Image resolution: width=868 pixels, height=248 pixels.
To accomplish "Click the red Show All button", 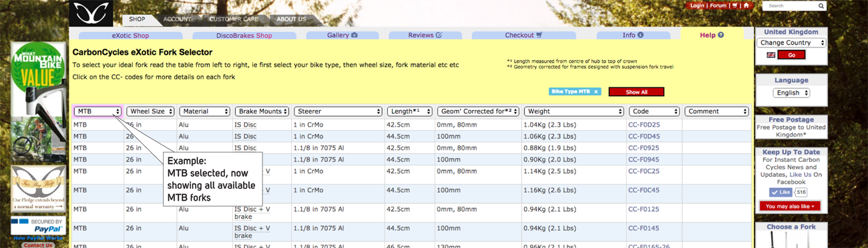I will coord(636,92).
